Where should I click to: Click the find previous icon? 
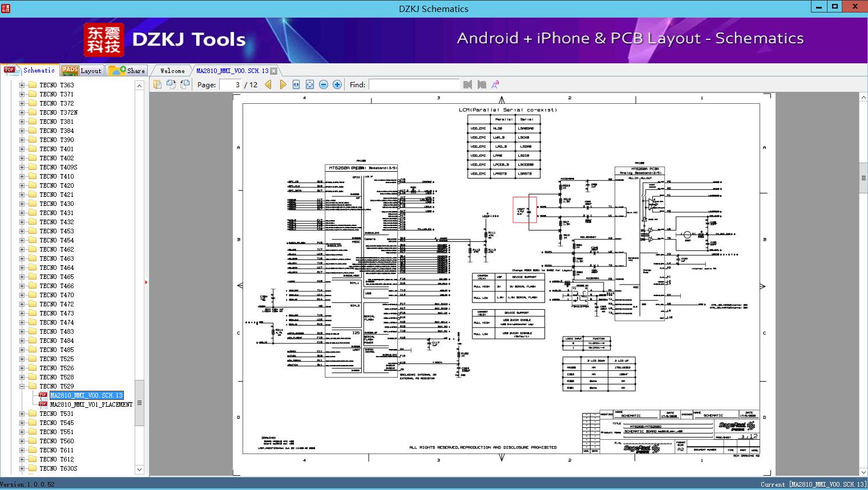pyautogui.click(x=468, y=84)
